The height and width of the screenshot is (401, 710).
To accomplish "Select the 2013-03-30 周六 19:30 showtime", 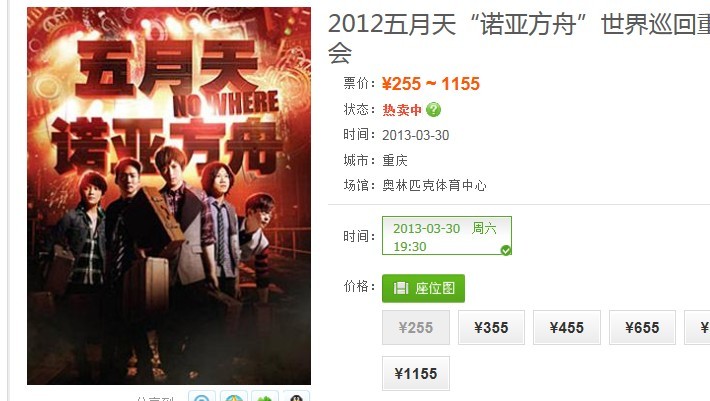I will coord(447,236).
